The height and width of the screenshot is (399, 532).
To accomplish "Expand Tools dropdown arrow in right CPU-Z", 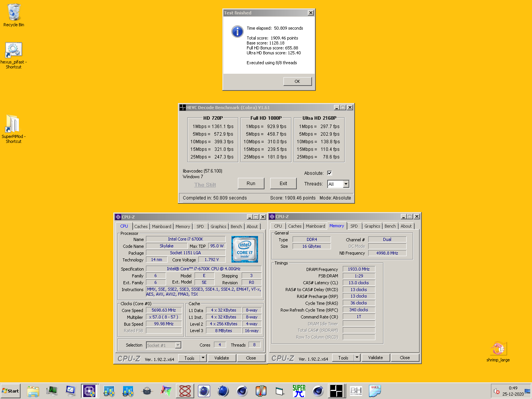I will click(357, 358).
